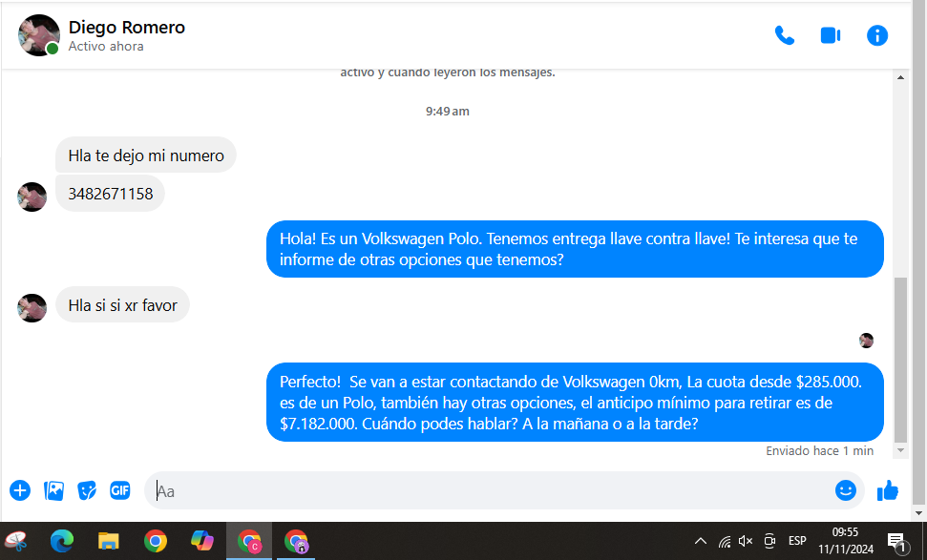The height and width of the screenshot is (560, 927).
Task: Open the emoji picker in message field
Action: pos(845,490)
